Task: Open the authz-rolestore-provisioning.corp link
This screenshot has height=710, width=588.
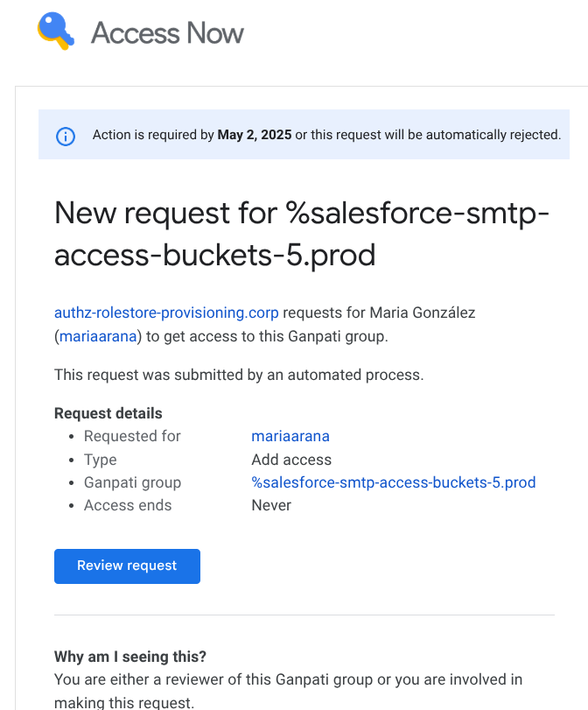Action: click(x=166, y=313)
